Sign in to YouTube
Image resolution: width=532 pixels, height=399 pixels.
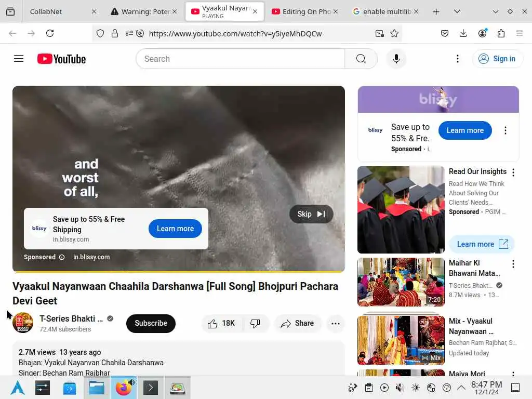(497, 59)
